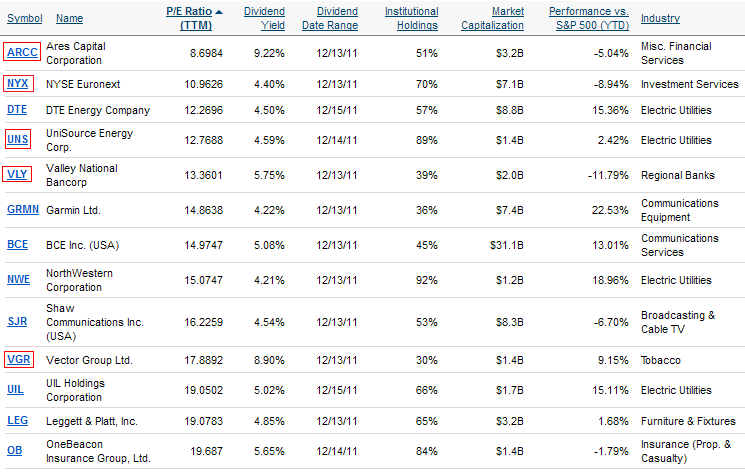Click the Broadcasting & Cable TV industry cell
Image resolution: width=745 pixels, height=473 pixels.
point(678,322)
